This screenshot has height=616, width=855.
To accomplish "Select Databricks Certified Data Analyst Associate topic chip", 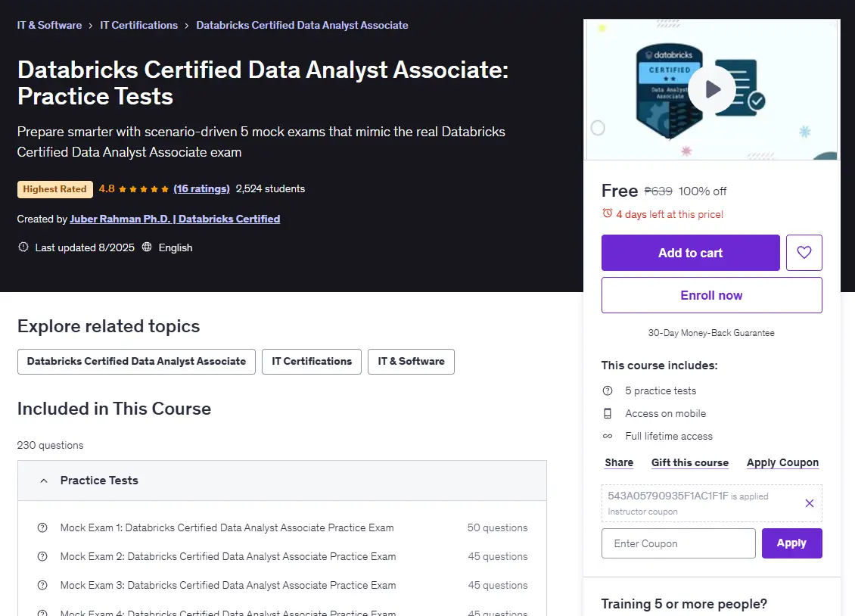I will (x=136, y=362).
